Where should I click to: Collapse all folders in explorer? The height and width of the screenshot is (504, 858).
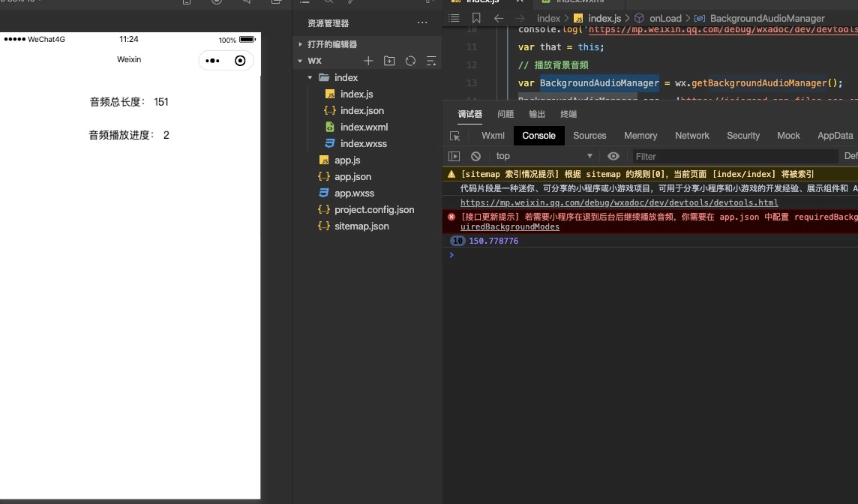click(x=431, y=61)
